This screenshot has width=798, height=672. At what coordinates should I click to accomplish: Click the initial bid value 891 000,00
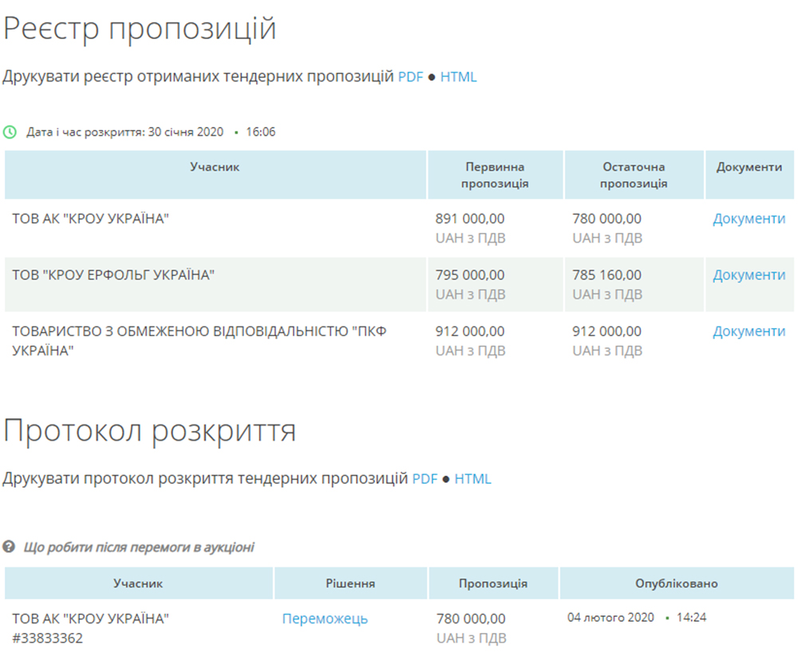470,219
